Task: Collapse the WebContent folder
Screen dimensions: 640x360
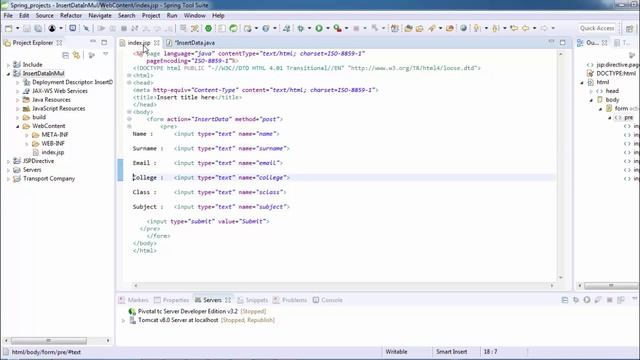Action: (18, 126)
